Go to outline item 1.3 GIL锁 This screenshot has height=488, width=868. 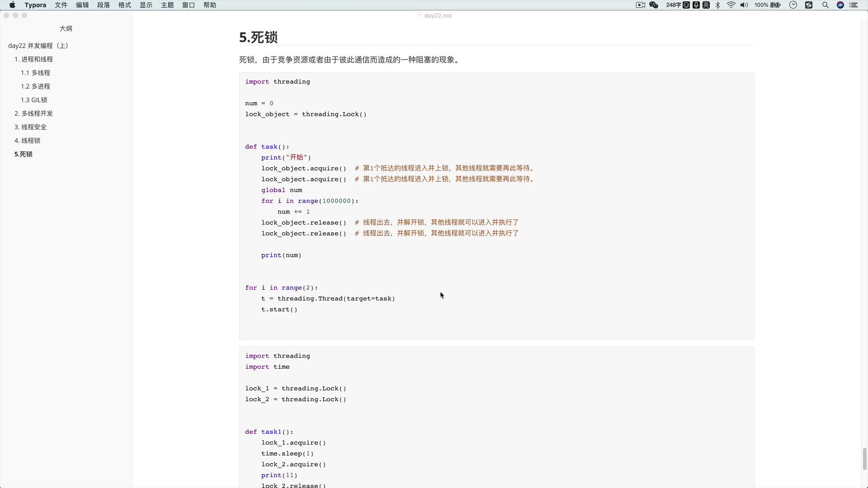(x=34, y=100)
